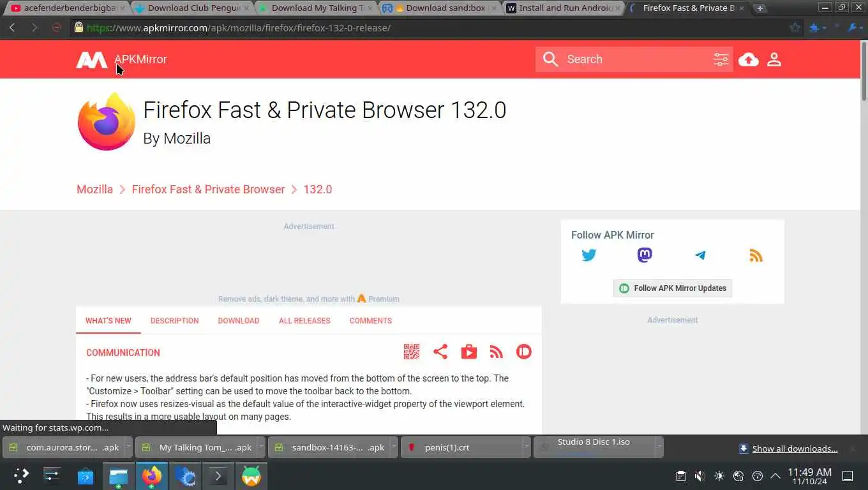Open system settings from the taskbar
Image resolution: width=868 pixels, height=490 pixels.
click(x=52, y=476)
